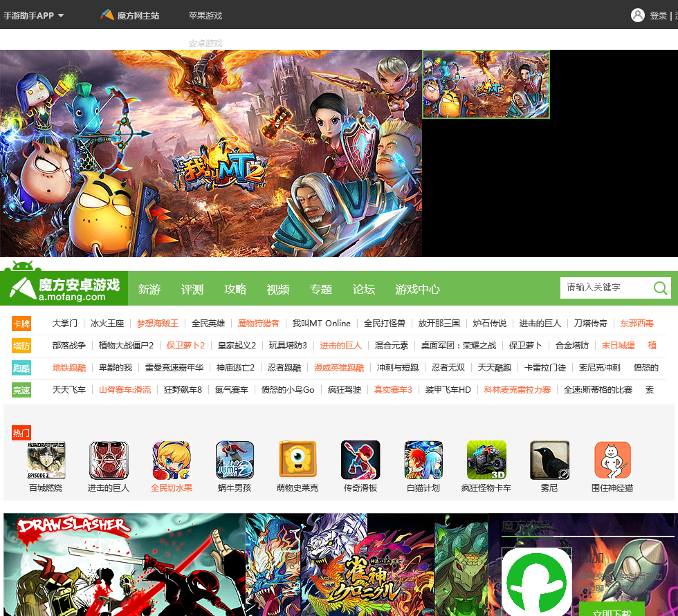Open the 萌物史莱克 game icon

coord(297,460)
